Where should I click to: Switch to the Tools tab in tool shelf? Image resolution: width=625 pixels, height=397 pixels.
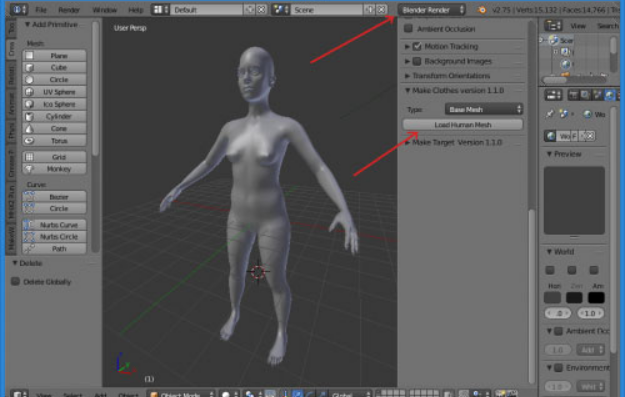point(11,28)
